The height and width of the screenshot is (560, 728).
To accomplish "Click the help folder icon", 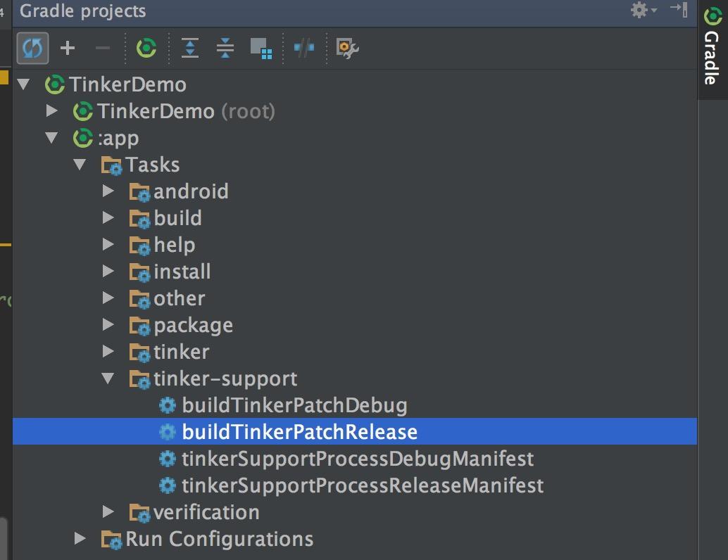I will pyautogui.click(x=139, y=246).
